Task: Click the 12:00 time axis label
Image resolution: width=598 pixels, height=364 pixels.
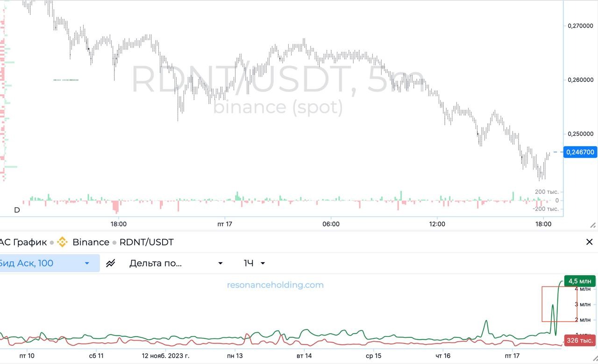Action: tap(437, 224)
